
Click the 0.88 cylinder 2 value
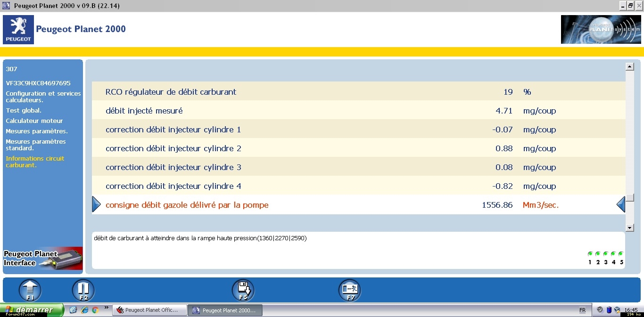pos(504,148)
